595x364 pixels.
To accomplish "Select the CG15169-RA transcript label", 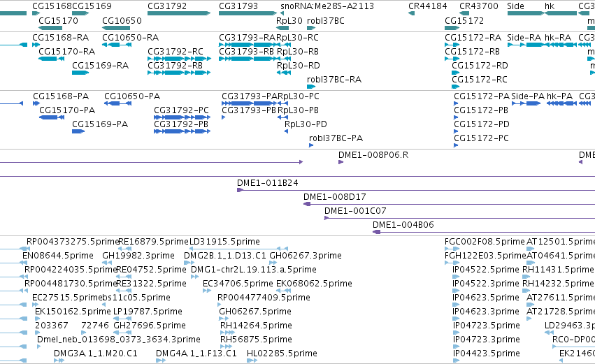I will (x=100, y=65).
